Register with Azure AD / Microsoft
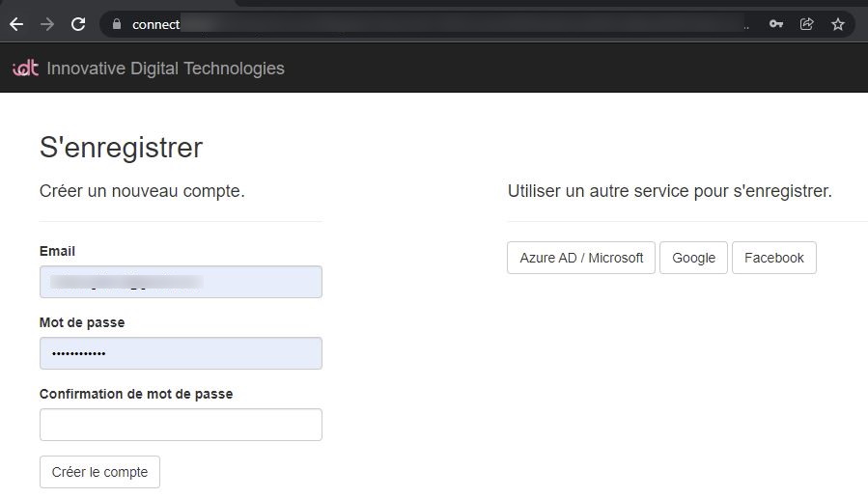This screenshot has width=868, height=498. (581, 258)
